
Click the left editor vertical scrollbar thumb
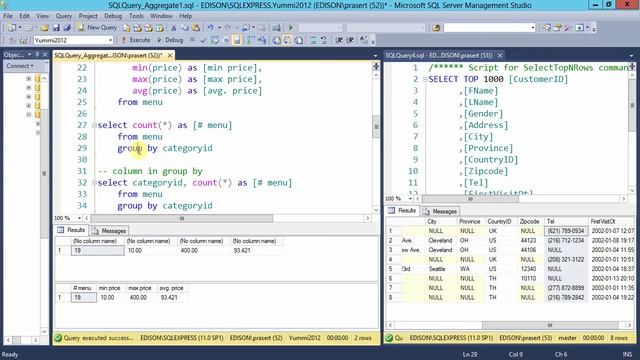click(x=376, y=126)
